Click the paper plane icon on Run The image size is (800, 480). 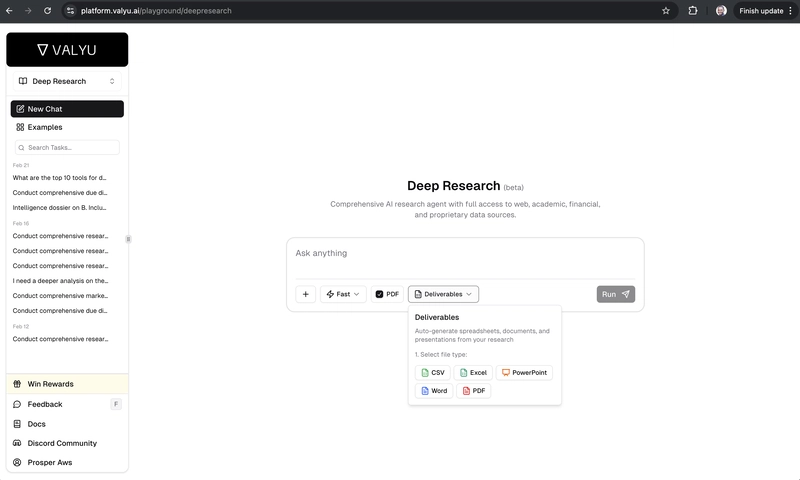626,294
